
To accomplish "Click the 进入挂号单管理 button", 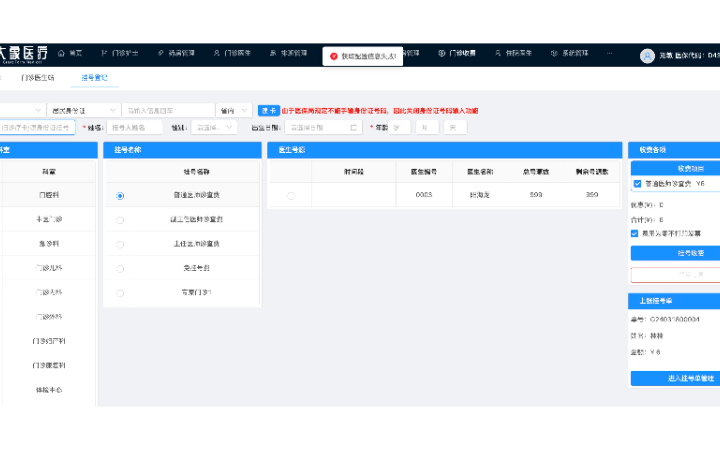I will [x=678, y=378].
